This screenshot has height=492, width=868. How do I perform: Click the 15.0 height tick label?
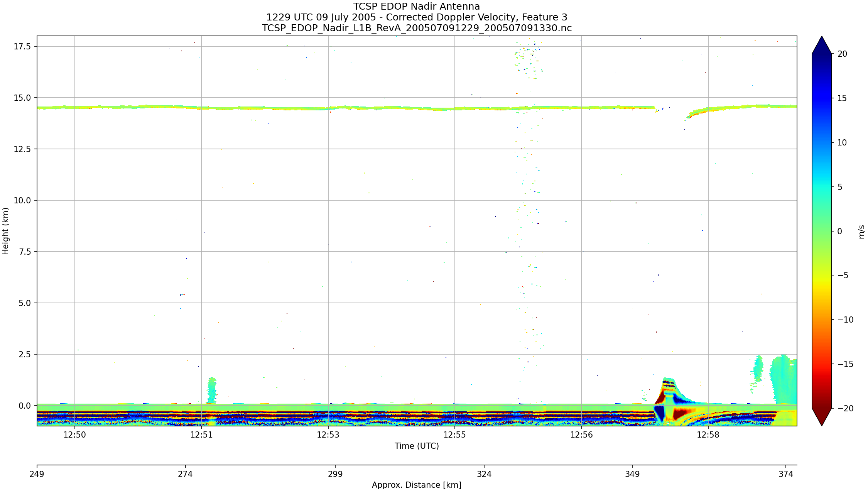pos(22,98)
